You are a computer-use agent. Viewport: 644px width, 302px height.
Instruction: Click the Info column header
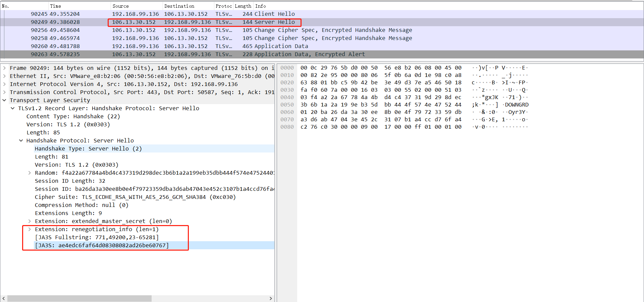pyautogui.click(x=260, y=6)
